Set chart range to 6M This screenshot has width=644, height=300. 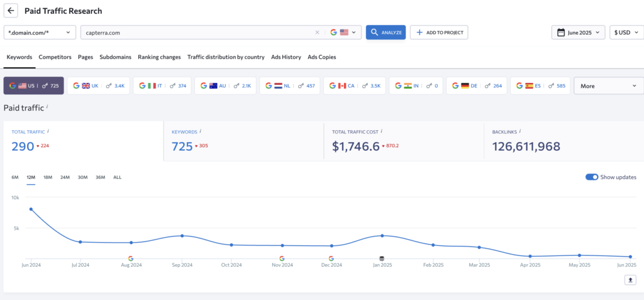pos(15,177)
